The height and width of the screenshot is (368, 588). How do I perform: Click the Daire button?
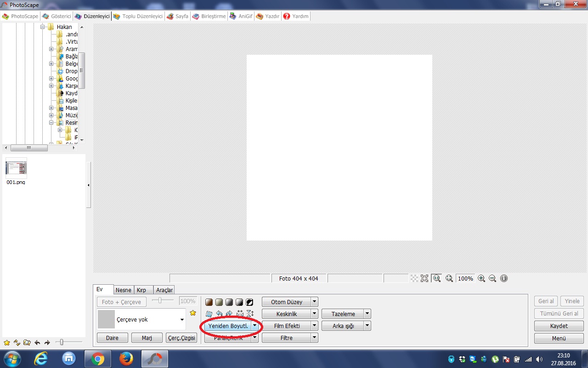[112, 338]
